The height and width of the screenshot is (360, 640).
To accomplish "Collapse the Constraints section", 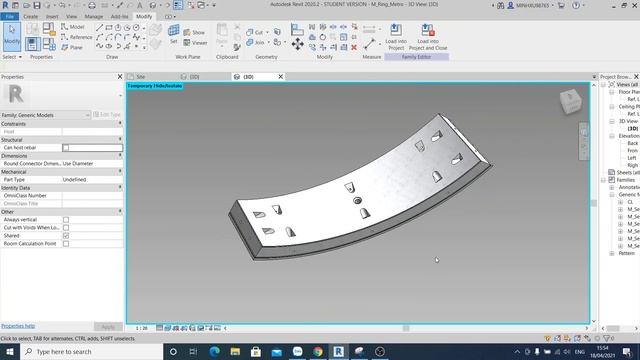I will point(120,123).
